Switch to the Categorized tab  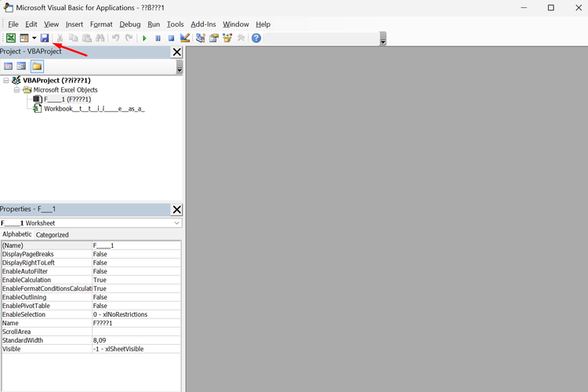click(x=53, y=234)
